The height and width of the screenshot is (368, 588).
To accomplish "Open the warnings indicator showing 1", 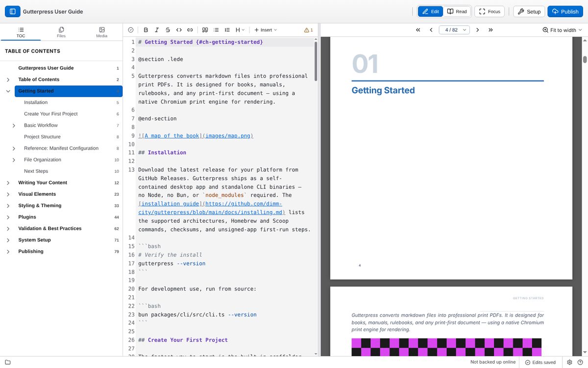I will click(308, 30).
